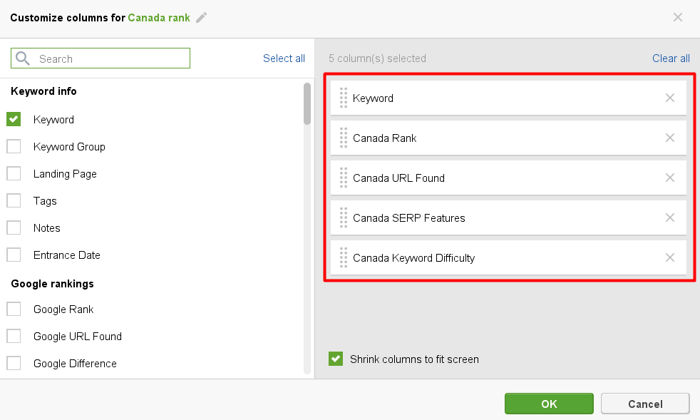Click the column list scrollbar thumb
The height and width of the screenshot is (420, 700).
tap(307, 104)
